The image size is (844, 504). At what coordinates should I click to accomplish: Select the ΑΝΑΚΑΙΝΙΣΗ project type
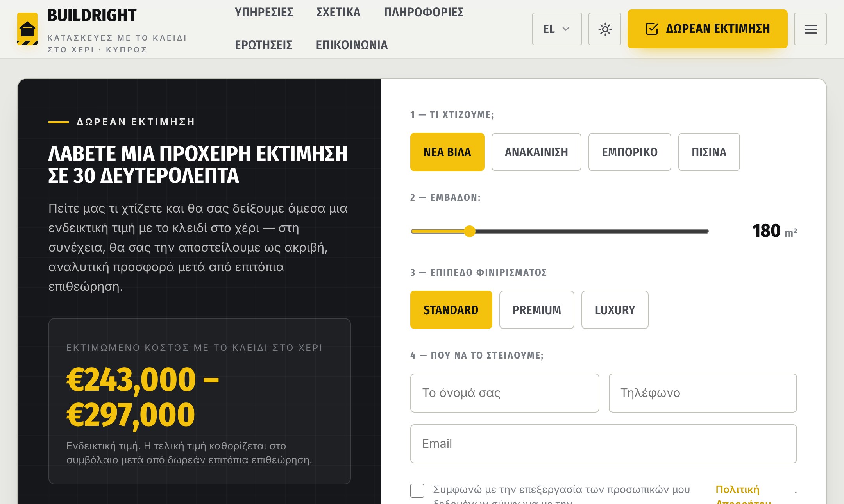(536, 152)
